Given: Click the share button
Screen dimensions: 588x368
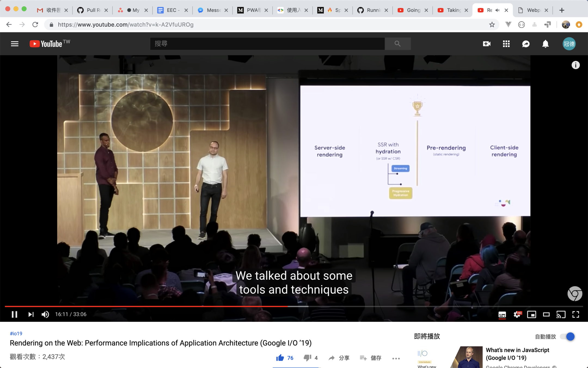Looking at the screenshot, I should click(x=339, y=358).
